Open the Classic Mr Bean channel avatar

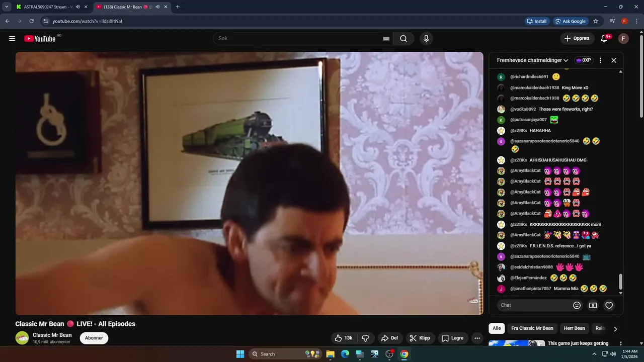click(x=22, y=338)
